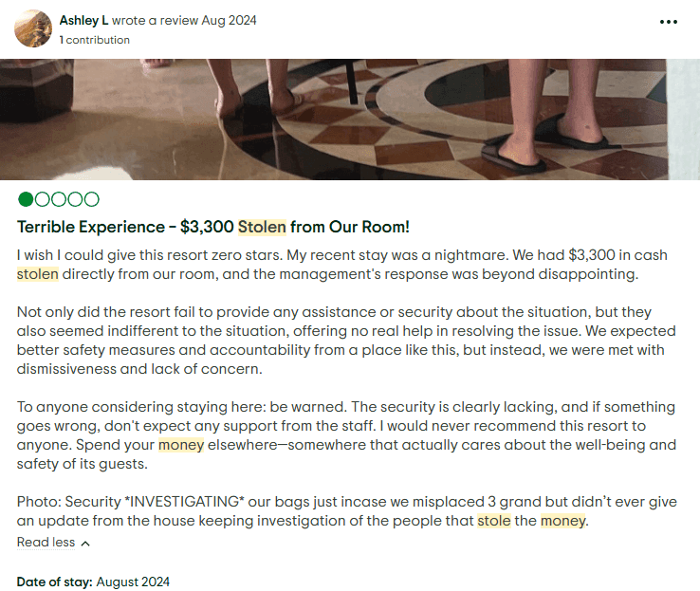Click the "1 contribution" link

pyautogui.click(x=94, y=40)
